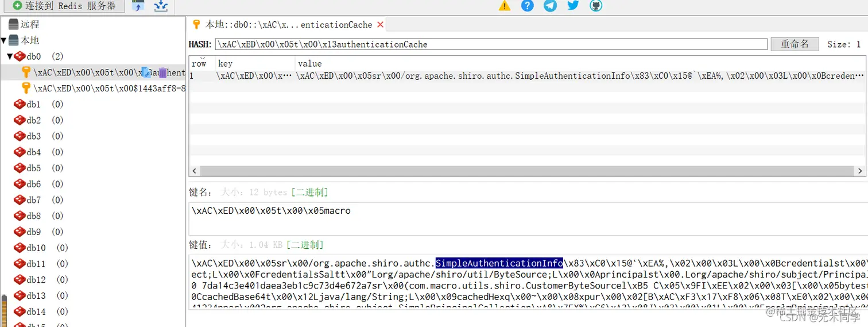This screenshot has width=868, height=327.
Task: Open the db3 database
Action: pos(34,136)
